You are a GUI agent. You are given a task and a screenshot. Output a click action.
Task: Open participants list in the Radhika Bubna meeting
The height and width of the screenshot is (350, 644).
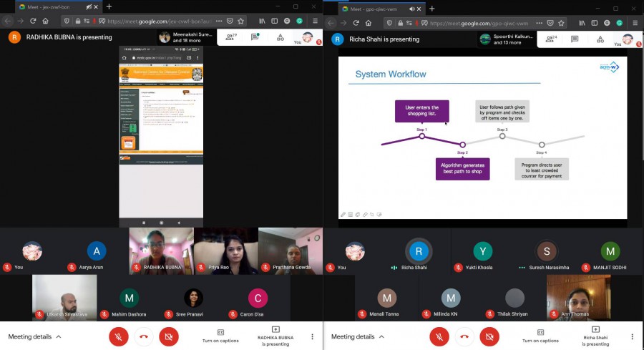coord(230,37)
